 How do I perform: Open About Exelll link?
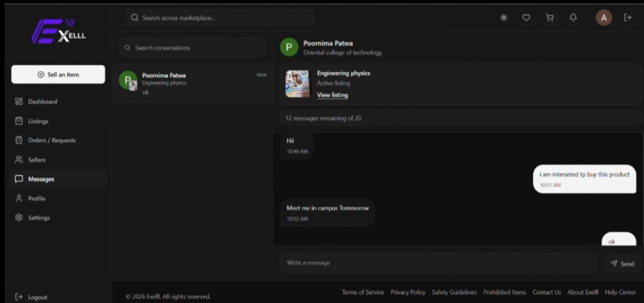click(582, 293)
